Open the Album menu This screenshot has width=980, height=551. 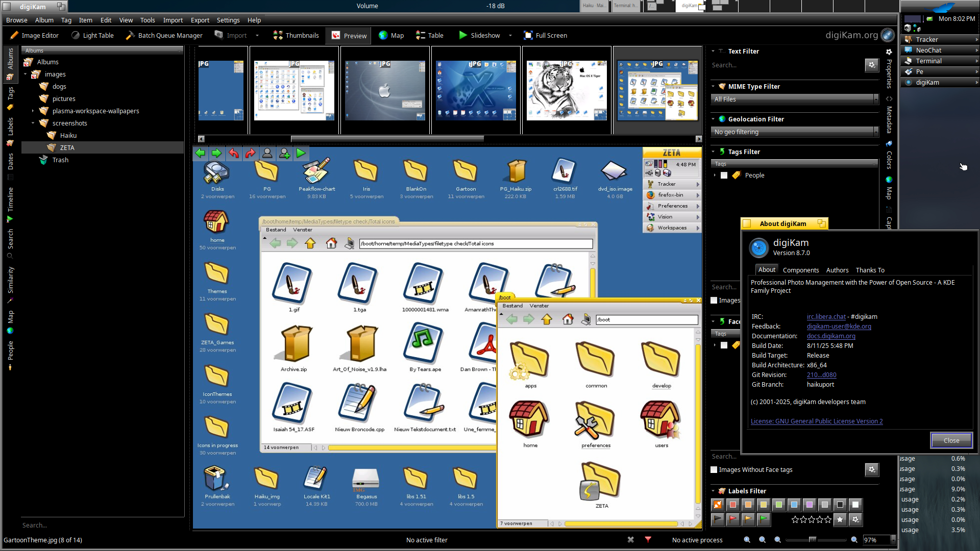[44, 20]
